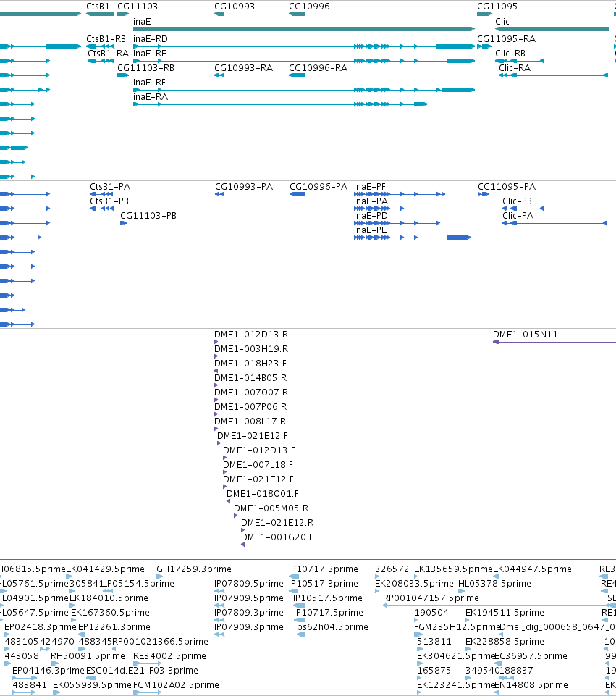Open the DME1-018O01.F BAC end
This screenshot has width=616, height=696.
(x=229, y=501)
